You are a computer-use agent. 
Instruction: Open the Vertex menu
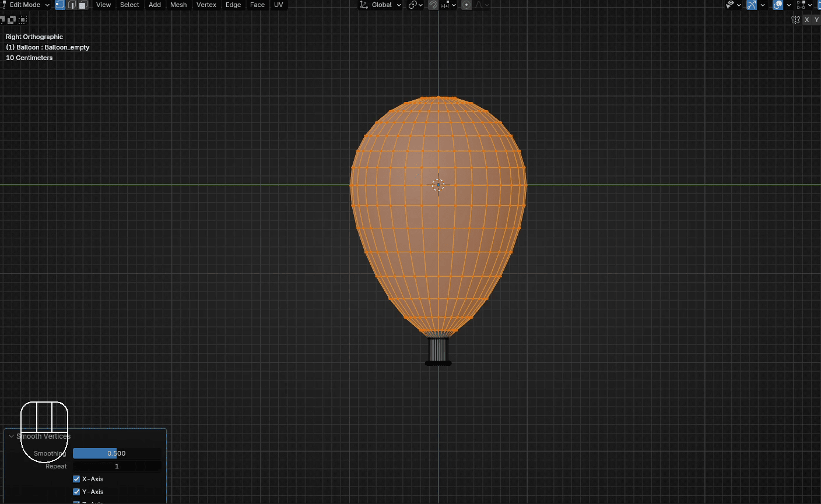(x=206, y=5)
